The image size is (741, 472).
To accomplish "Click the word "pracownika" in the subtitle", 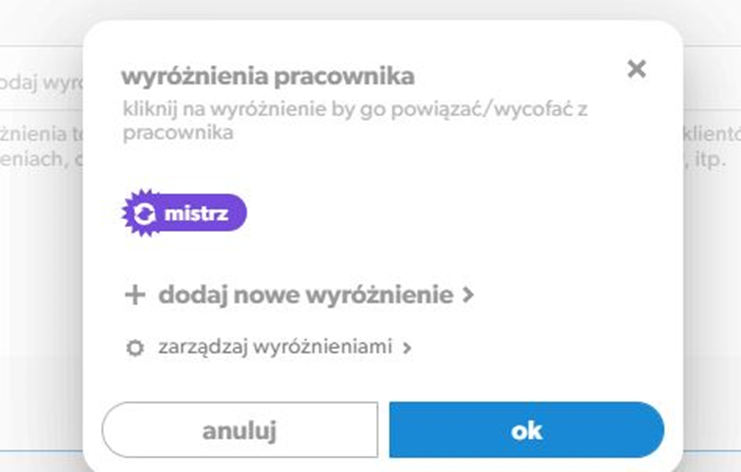I will [178, 133].
